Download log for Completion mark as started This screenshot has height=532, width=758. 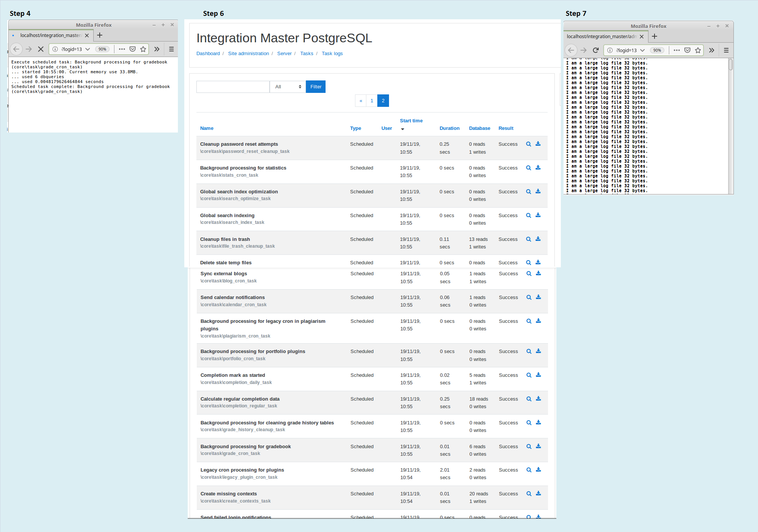coord(538,375)
